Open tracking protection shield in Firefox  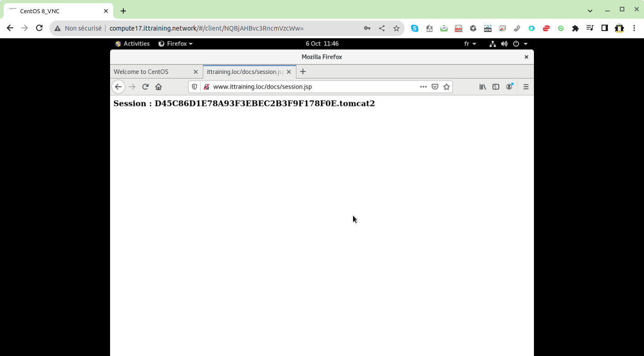pos(195,87)
